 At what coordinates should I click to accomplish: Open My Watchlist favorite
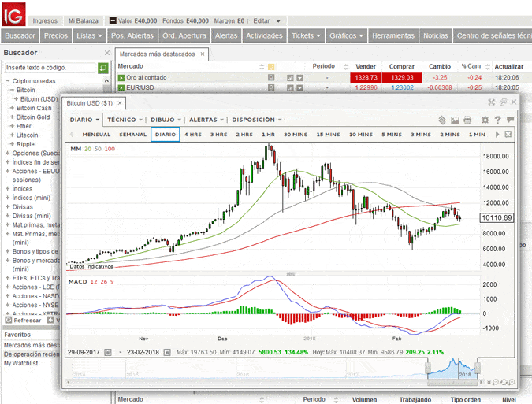pos(21,363)
